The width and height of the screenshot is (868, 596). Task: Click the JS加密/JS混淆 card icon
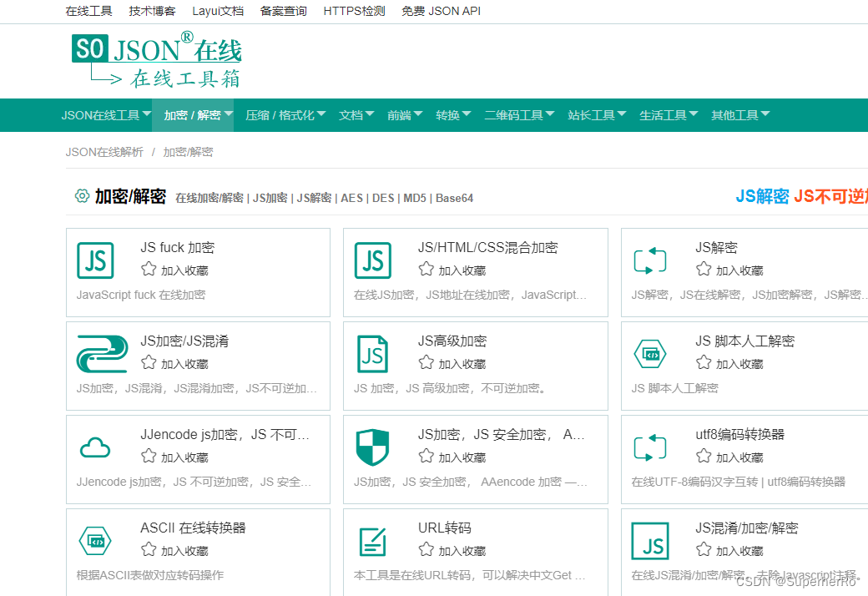[x=103, y=353]
